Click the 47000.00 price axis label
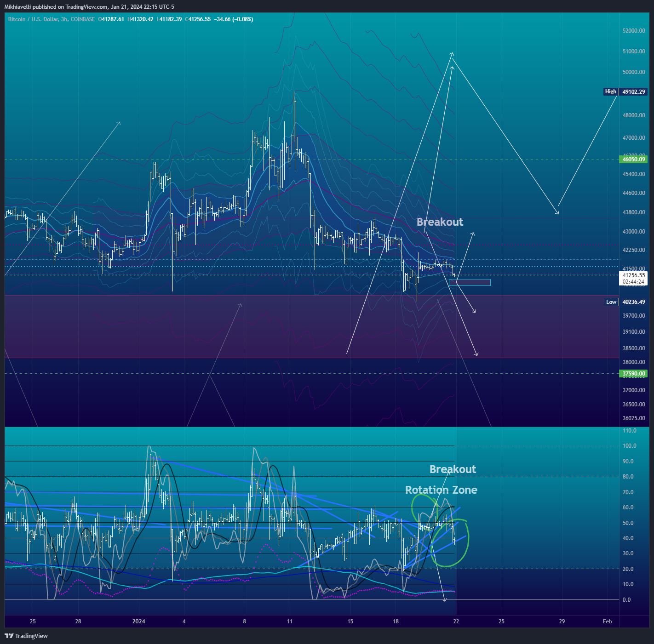654x644 pixels. 634,138
